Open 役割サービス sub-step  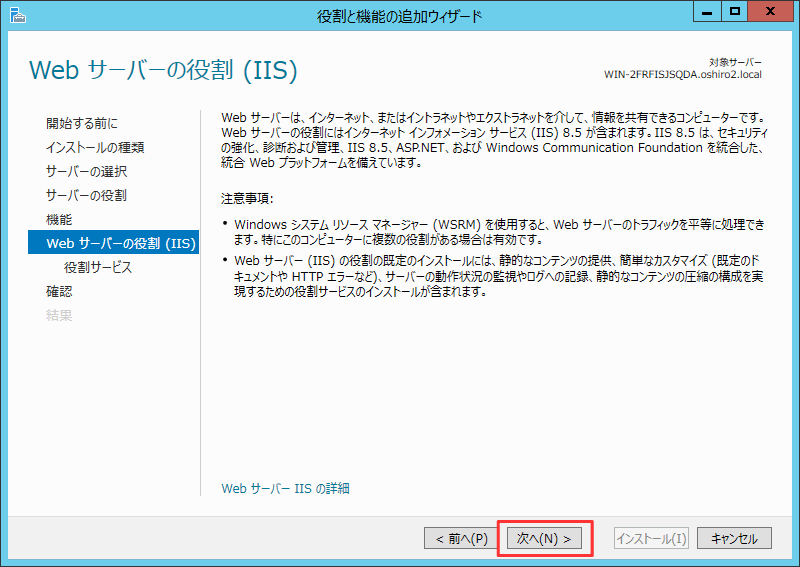coord(97,267)
